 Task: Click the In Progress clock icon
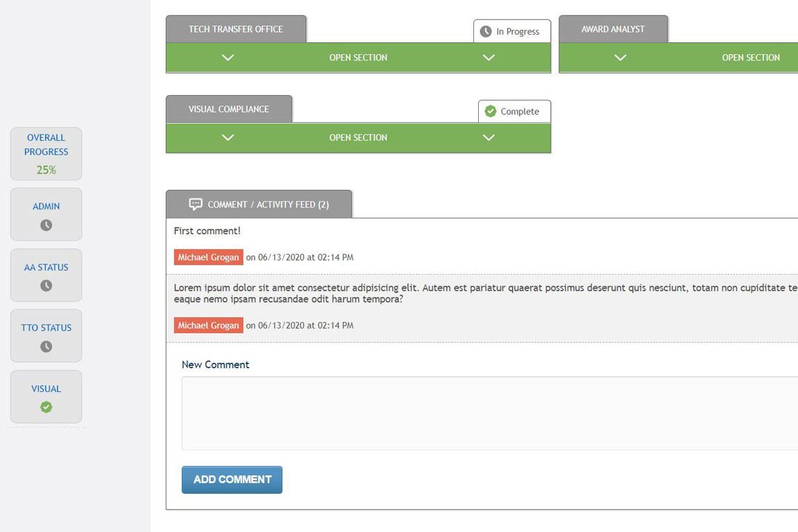(x=486, y=31)
